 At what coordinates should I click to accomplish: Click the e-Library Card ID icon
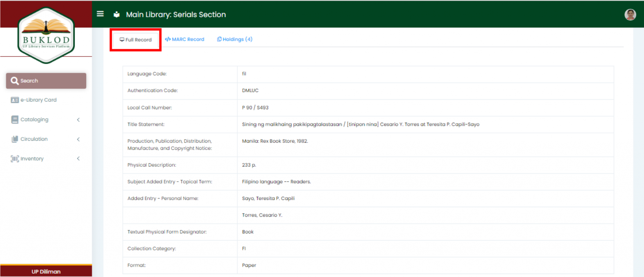15,100
